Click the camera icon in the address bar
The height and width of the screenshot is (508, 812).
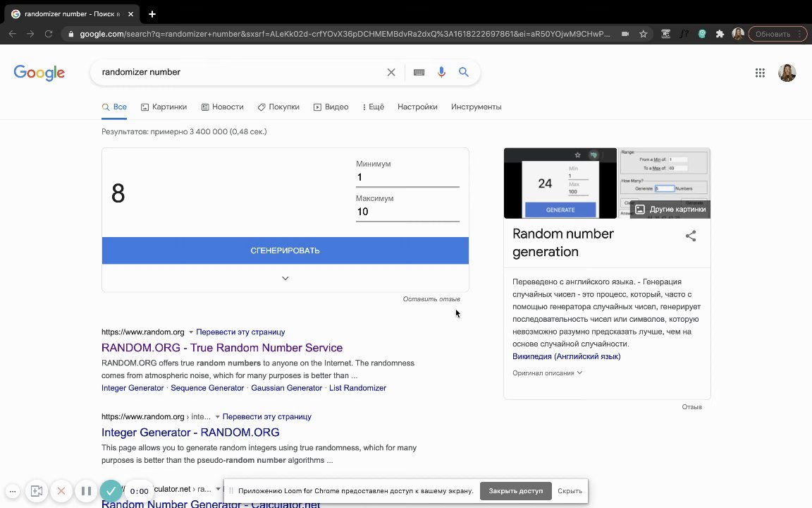coord(625,34)
